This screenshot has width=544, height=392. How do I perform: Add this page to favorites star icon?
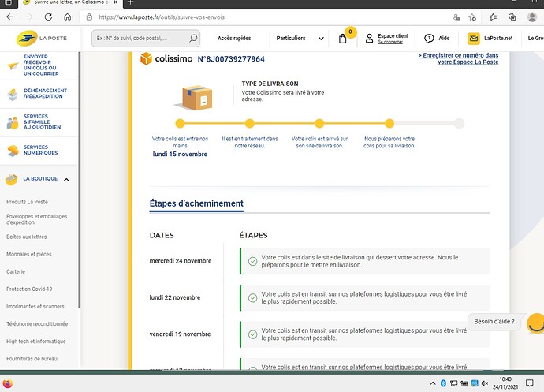pos(472,17)
